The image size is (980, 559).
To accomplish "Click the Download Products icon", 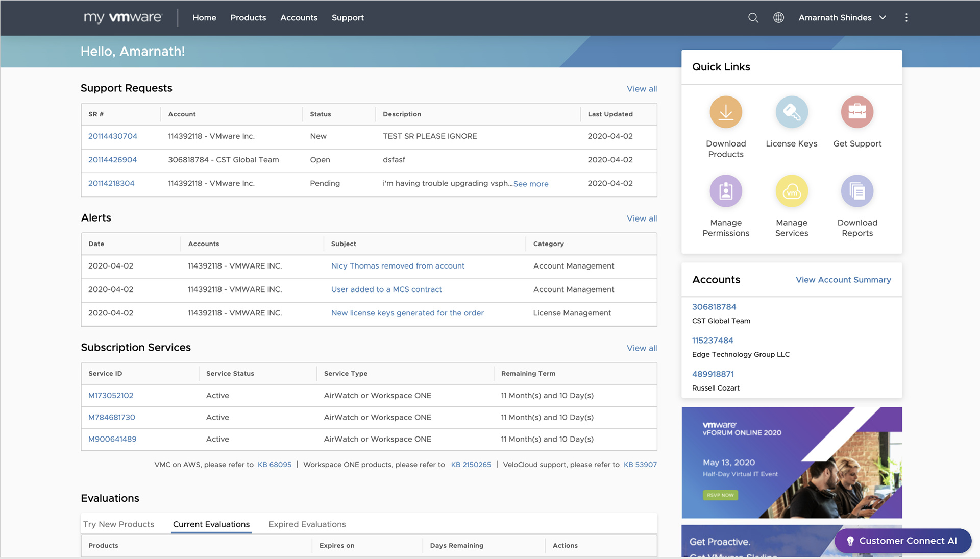I will click(x=725, y=112).
